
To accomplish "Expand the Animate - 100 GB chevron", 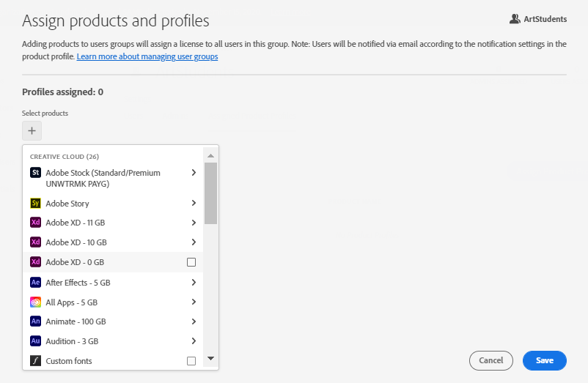I will pos(193,321).
